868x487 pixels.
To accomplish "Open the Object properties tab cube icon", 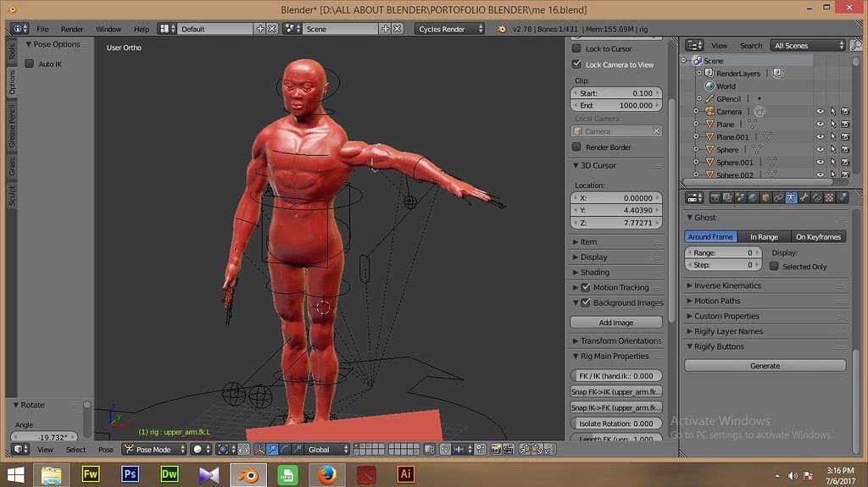I will (x=765, y=197).
